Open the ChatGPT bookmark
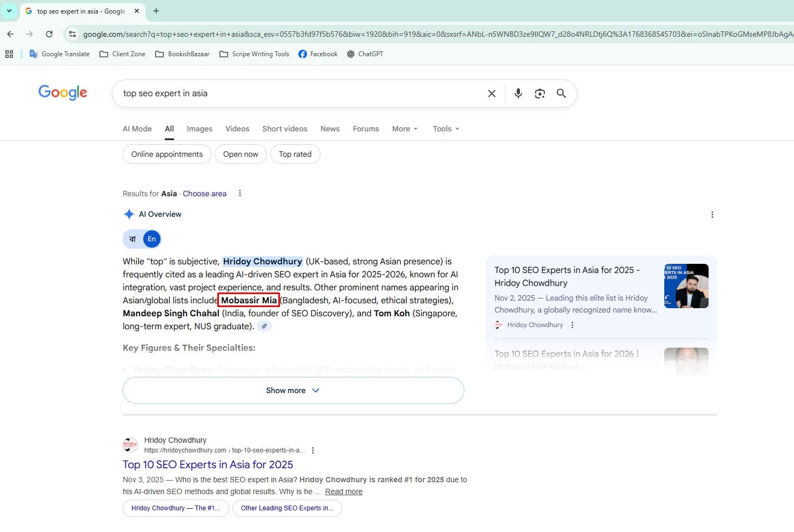The width and height of the screenshot is (794, 532). coord(365,54)
